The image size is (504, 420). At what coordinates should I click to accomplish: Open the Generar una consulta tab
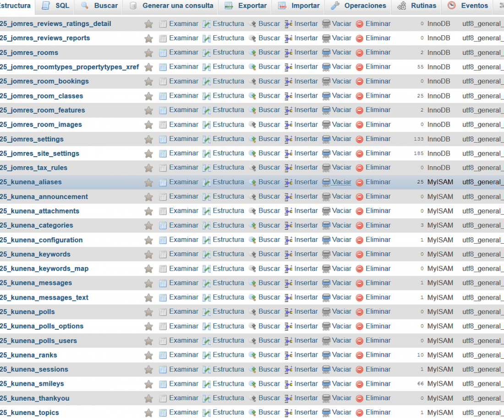click(x=171, y=6)
